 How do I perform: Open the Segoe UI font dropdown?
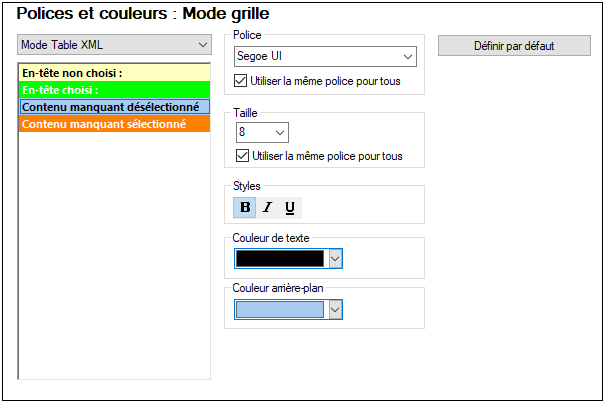[407, 58]
